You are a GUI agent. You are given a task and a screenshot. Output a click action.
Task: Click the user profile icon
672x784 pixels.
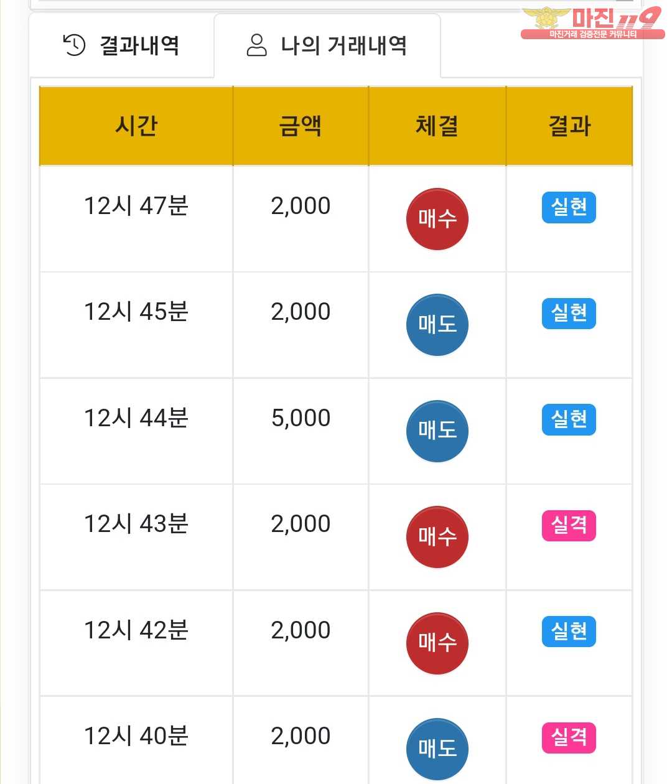click(256, 45)
